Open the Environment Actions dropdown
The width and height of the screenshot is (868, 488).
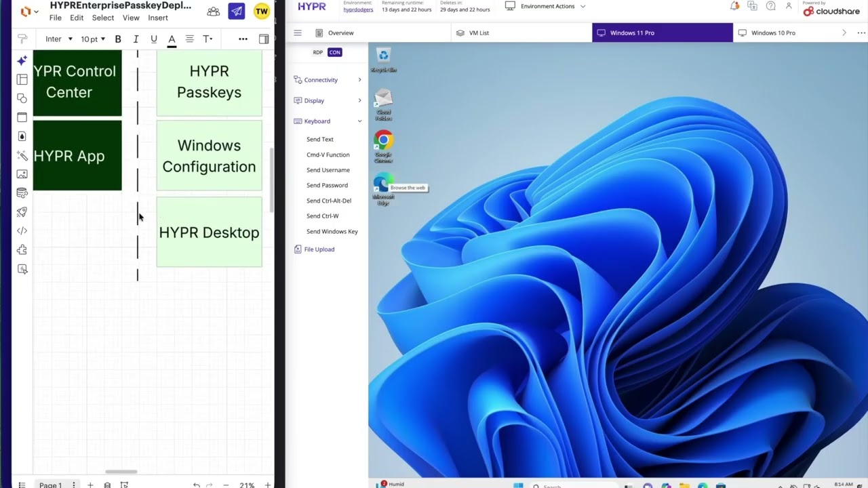pyautogui.click(x=545, y=6)
